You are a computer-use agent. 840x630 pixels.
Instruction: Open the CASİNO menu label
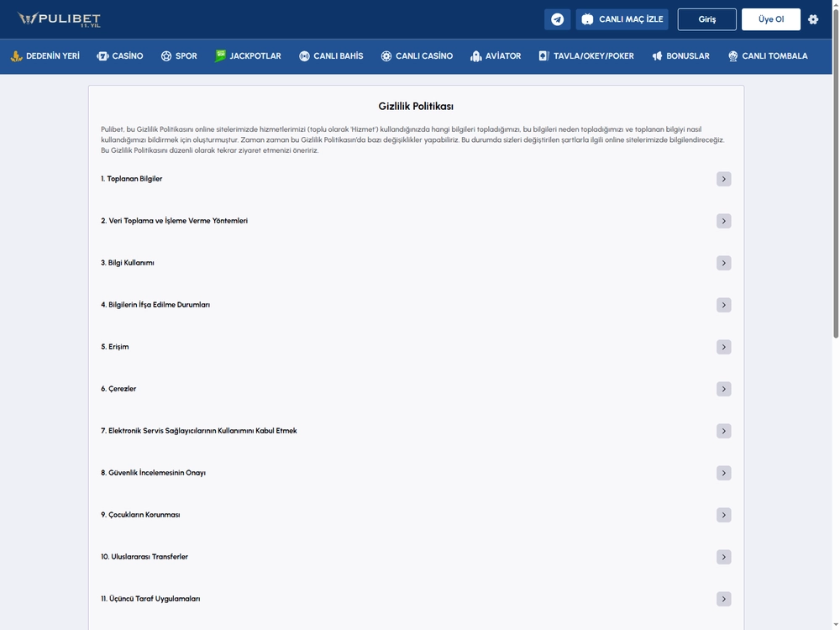(128, 55)
